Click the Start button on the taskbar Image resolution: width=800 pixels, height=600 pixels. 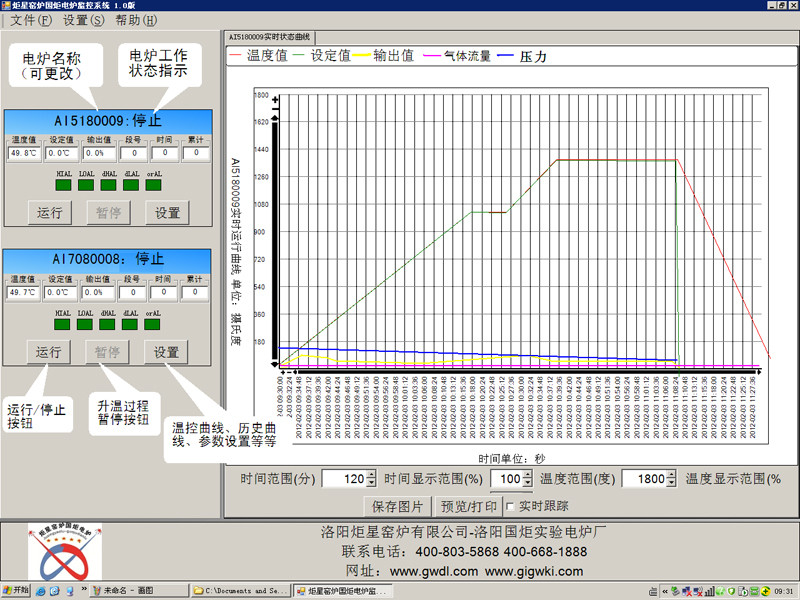17,591
